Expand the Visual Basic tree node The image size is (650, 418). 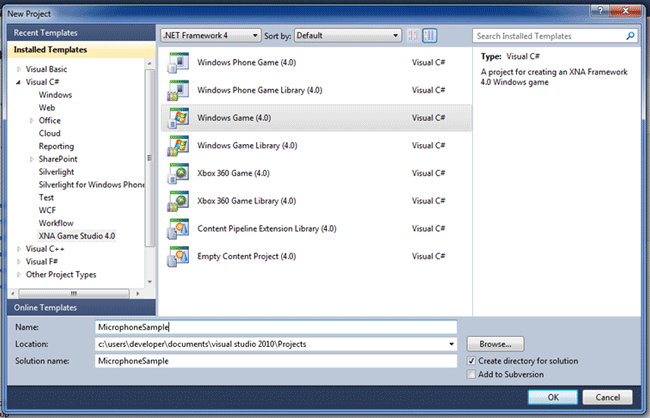19,69
